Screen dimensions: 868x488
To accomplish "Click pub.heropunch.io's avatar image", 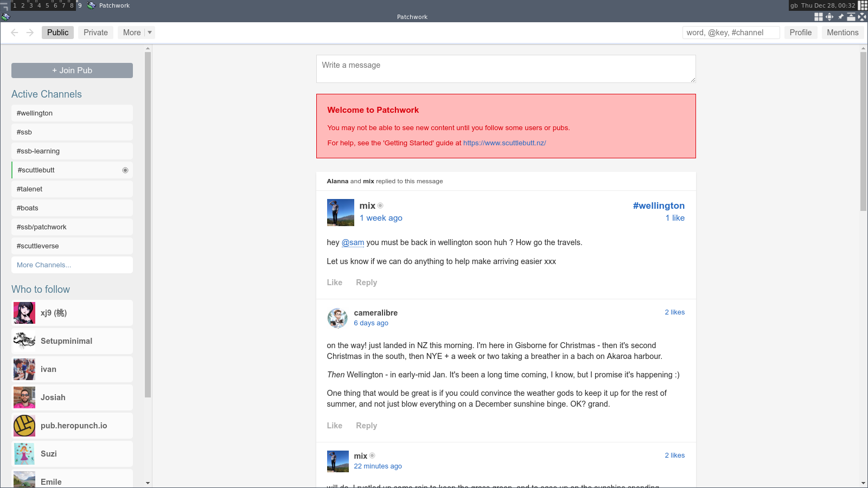I will pyautogui.click(x=24, y=426).
